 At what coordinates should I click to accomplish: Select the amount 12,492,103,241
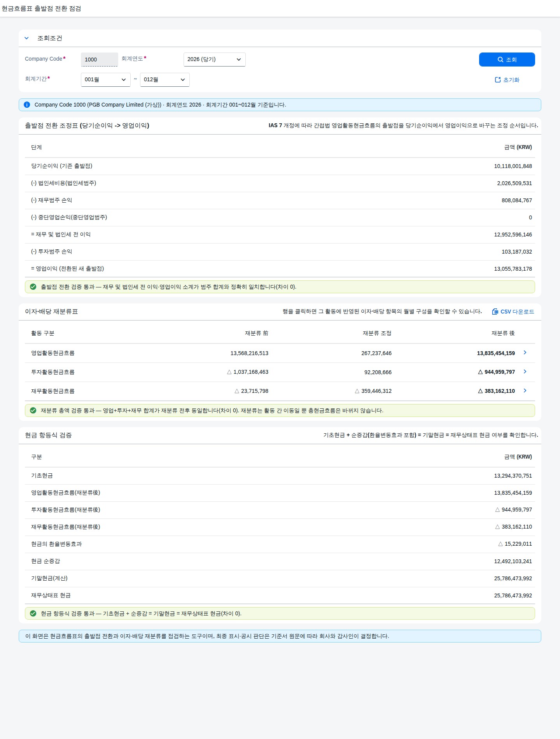513,561
